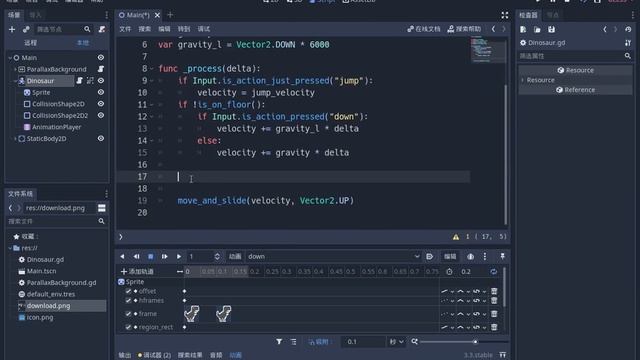Save resource icon in Inspector
Viewport: 640px width, 360px height.
551,29
